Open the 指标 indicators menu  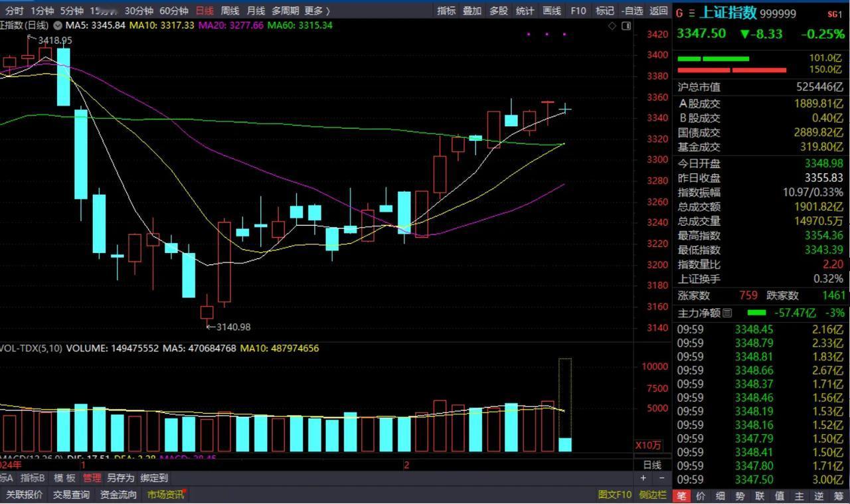tap(446, 11)
